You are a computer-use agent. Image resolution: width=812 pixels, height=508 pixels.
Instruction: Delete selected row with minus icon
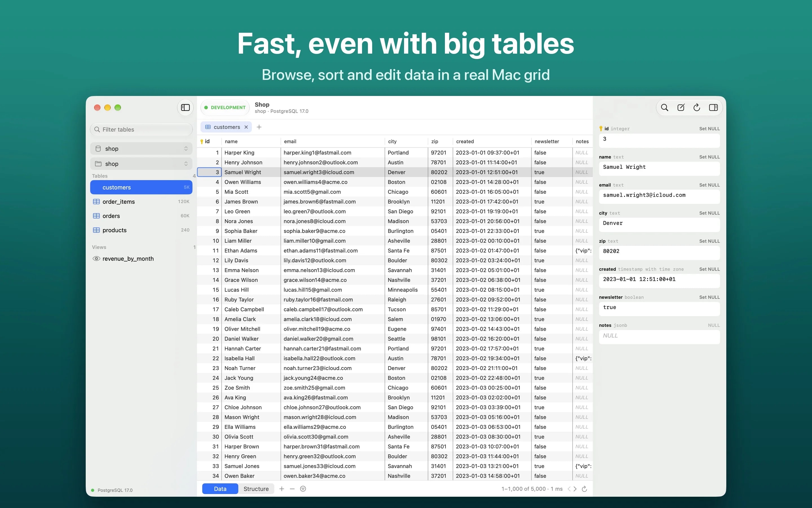(x=292, y=489)
